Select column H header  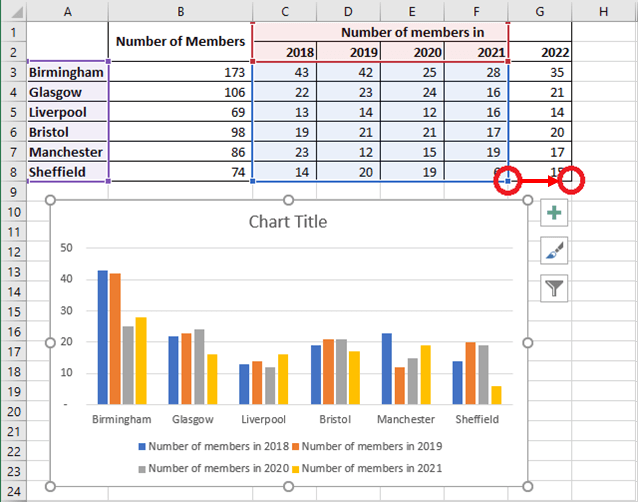click(x=604, y=11)
